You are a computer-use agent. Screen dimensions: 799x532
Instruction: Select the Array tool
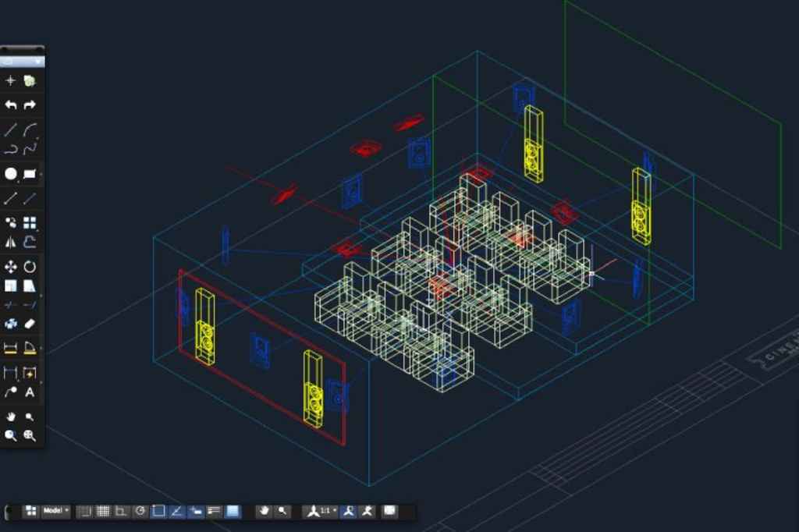(30, 222)
